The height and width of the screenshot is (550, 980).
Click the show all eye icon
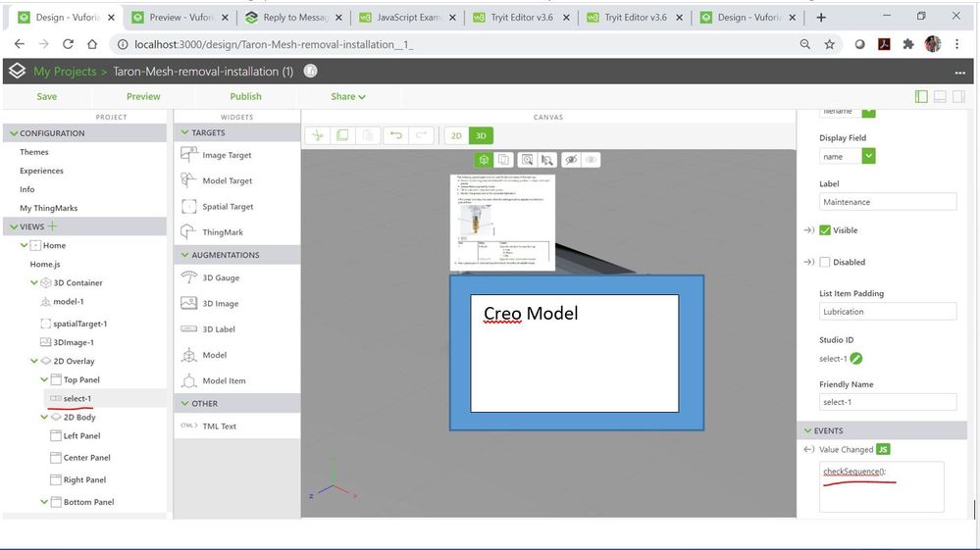[x=591, y=160]
